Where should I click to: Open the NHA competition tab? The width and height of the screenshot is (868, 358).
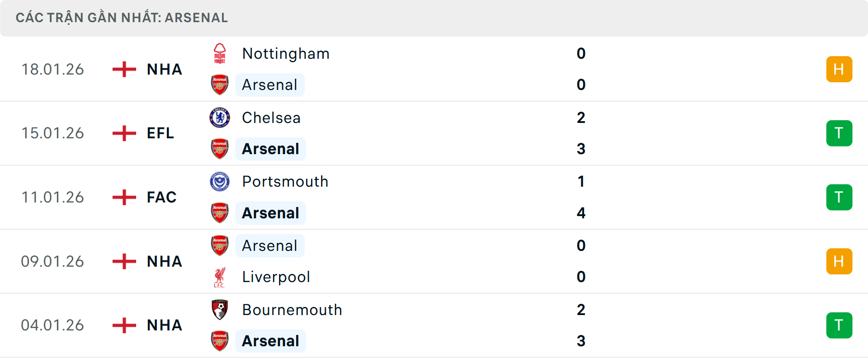[x=164, y=69]
